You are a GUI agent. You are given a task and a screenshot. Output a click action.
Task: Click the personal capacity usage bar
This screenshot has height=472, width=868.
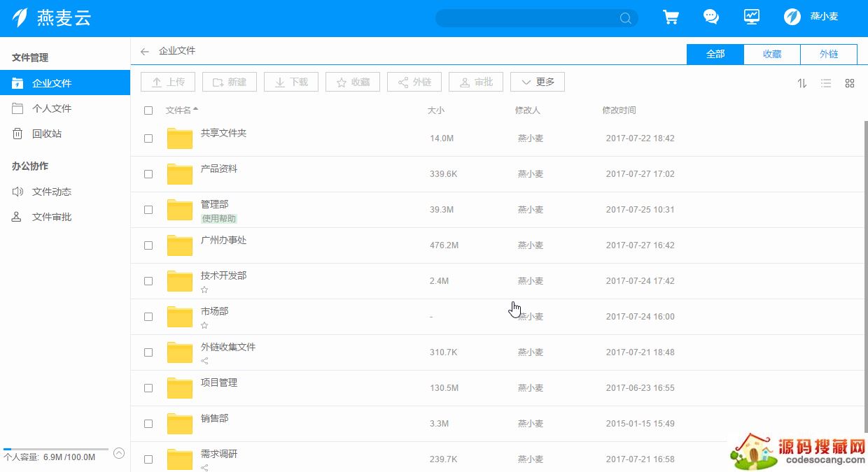click(x=56, y=449)
